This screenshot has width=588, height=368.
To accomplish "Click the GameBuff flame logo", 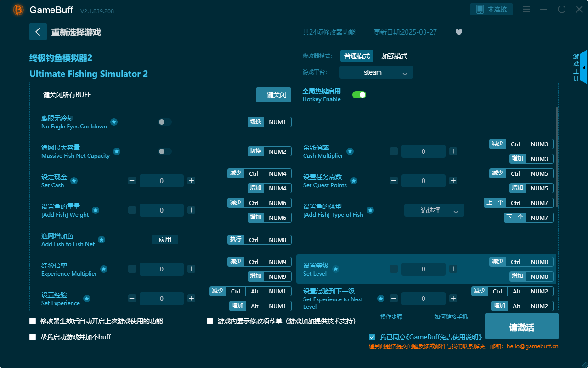I will coord(18,10).
